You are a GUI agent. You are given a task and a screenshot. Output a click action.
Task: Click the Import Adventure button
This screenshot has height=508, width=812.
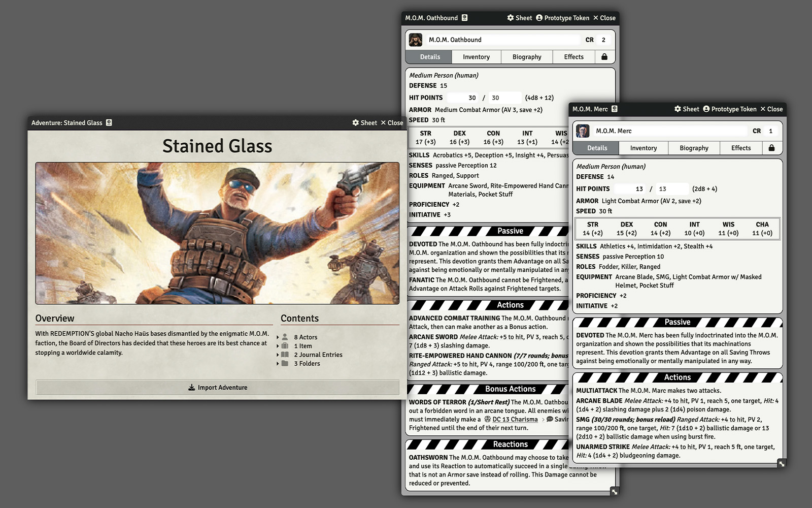click(217, 388)
